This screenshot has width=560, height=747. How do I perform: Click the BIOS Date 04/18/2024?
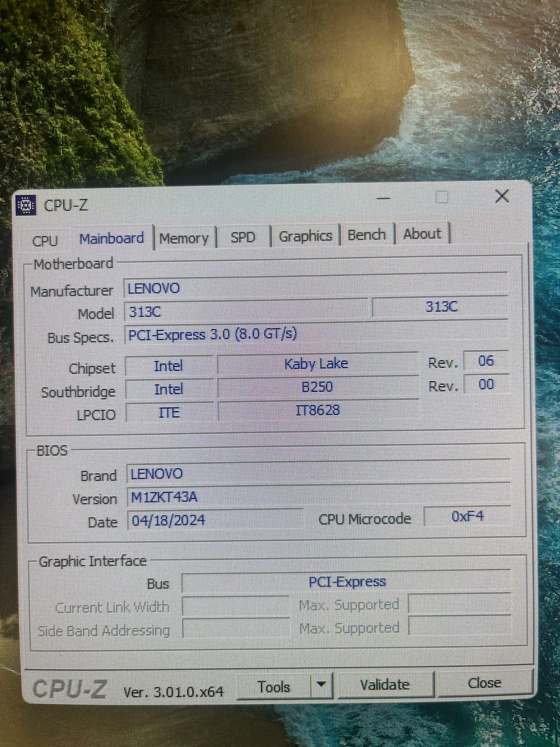pyautogui.click(x=215, y=519)
